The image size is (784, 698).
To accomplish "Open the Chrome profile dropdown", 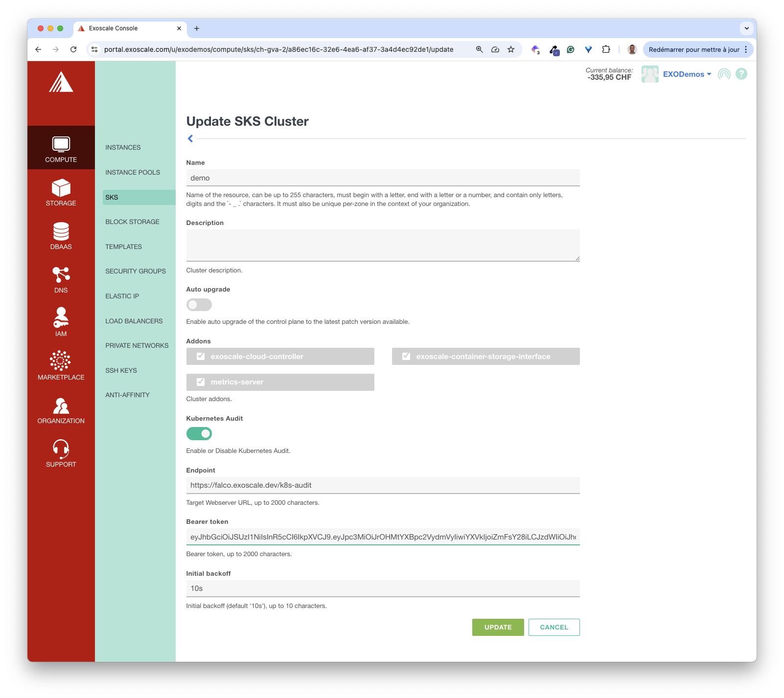I will (x=631, y=49).
